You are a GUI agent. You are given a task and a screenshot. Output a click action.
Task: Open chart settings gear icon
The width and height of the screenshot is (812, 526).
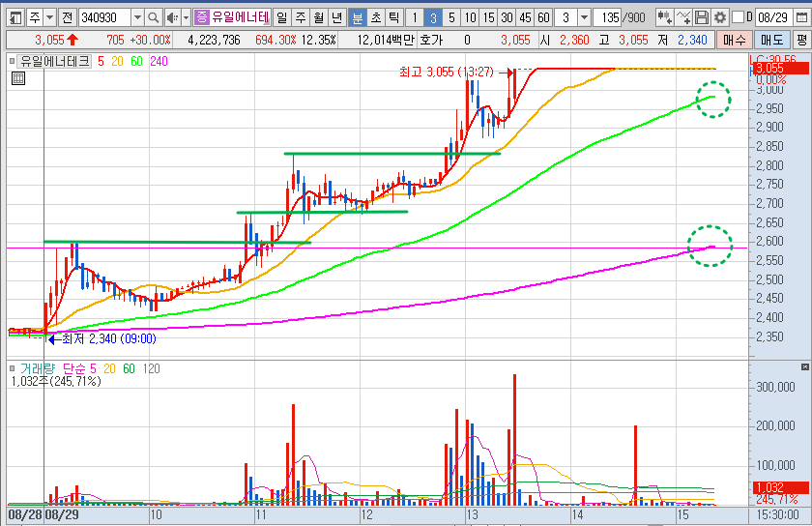[x=720, y=18]
